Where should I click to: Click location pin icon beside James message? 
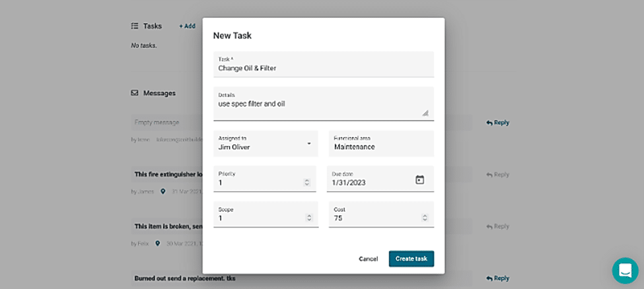(x=162, y=191)
